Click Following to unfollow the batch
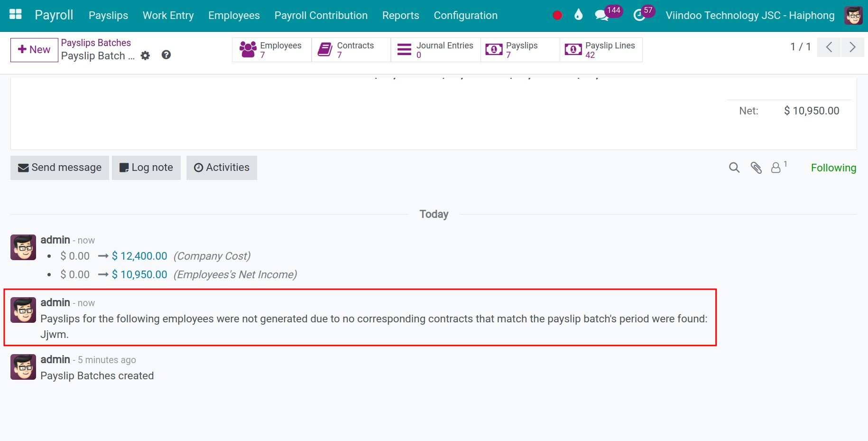 (833, 168)
